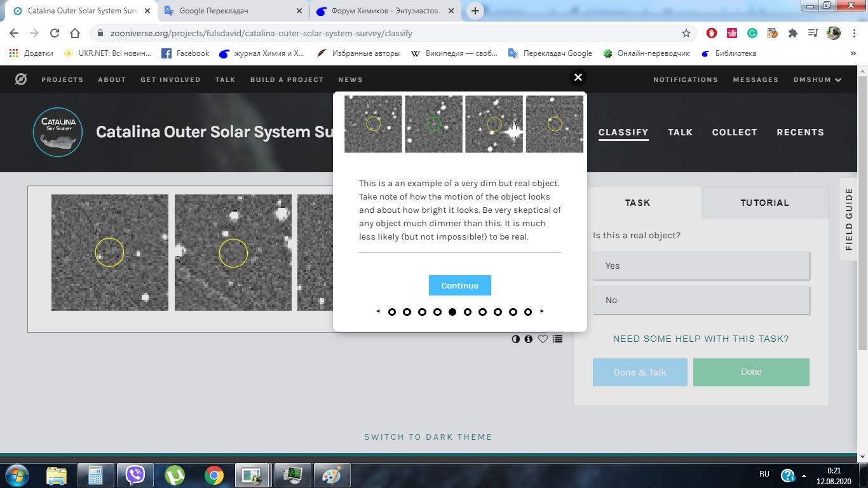Image resolution: width=868 pixels, height=488 pixels.
Task: Click the Zooniverse logo icon
Action: [x=21, y=79]
